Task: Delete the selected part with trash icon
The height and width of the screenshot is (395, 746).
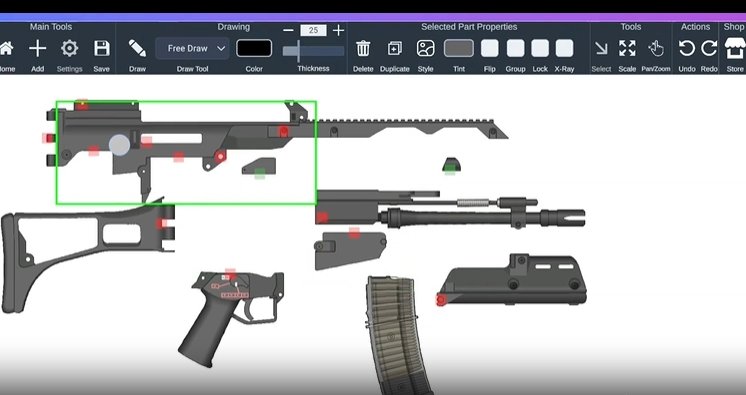Action: pyautogui.click(x=363, y=49)
